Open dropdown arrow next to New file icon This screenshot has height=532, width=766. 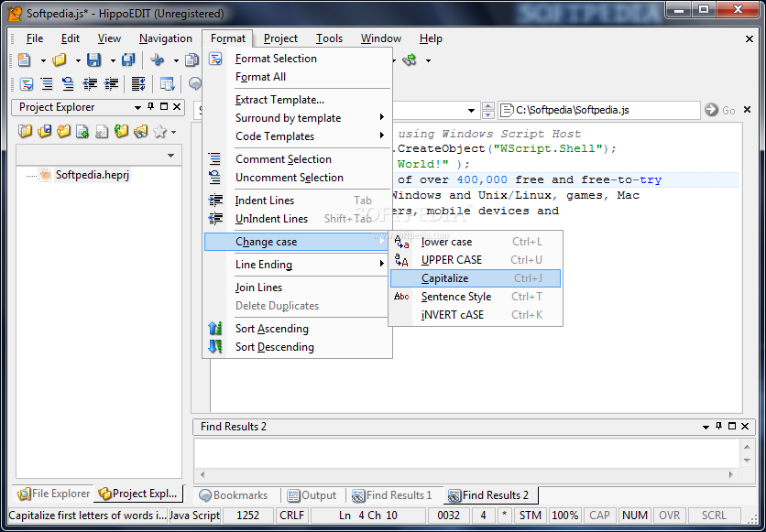click(43, 61)
